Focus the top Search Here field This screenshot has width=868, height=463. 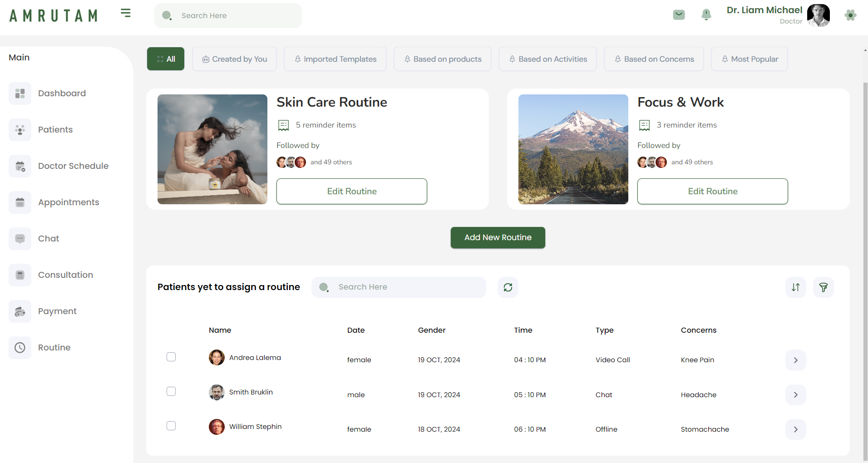click(x=228, y=16)
